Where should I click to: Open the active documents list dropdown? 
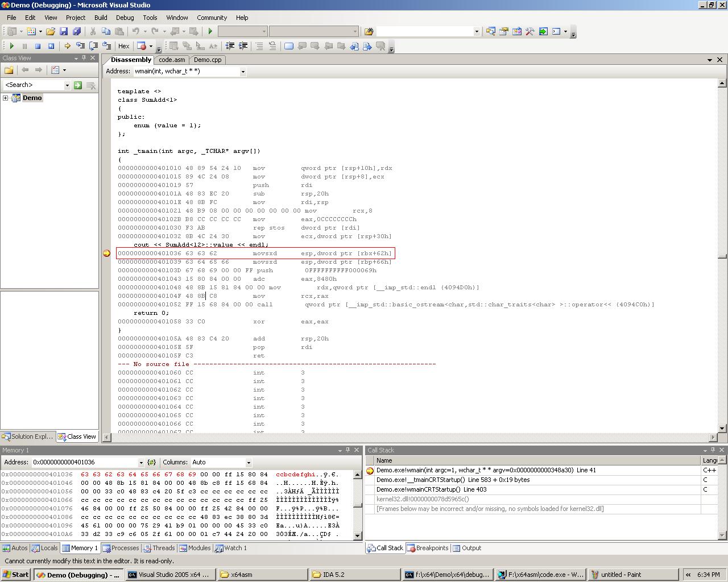tap(710, 60)
